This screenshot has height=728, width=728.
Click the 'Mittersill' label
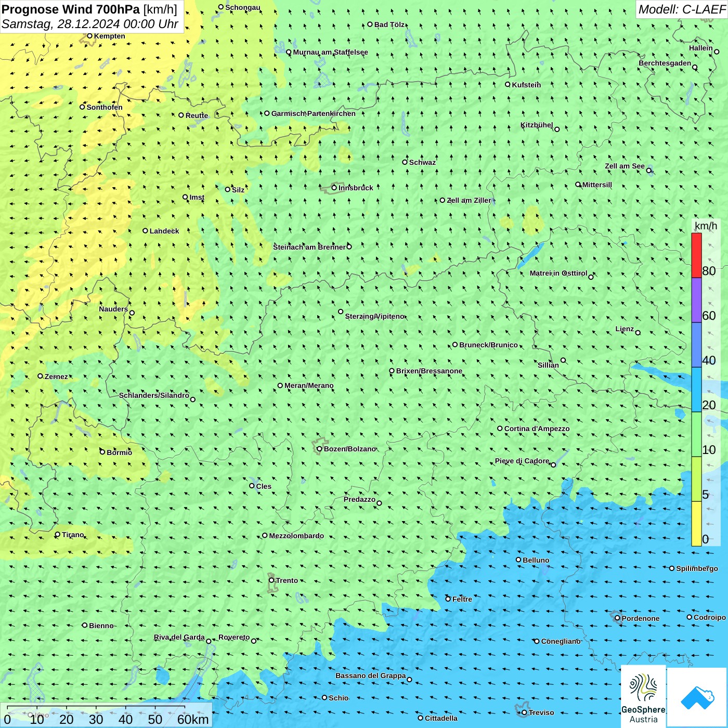point(597,185)
